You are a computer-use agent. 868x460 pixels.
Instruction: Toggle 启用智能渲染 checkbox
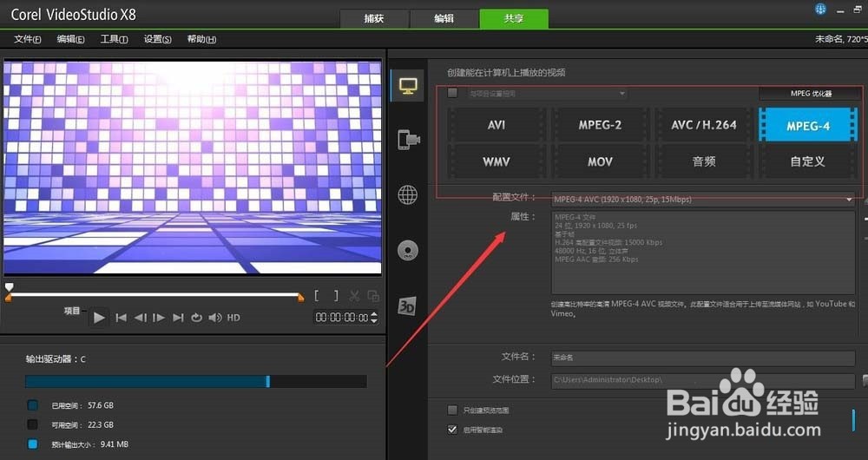[x=452, y=430]
